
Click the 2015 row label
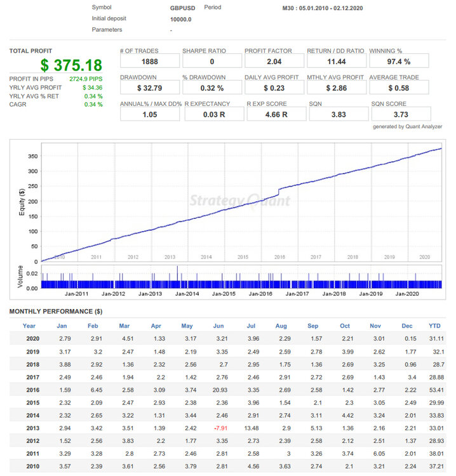pyautogui.click(x=33, y=402)
